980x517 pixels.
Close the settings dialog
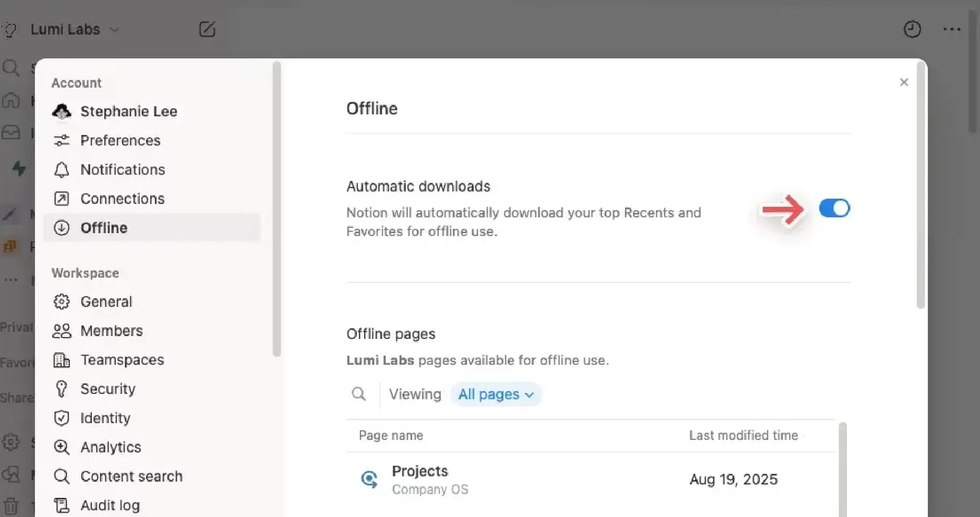(x=903, y=82)
